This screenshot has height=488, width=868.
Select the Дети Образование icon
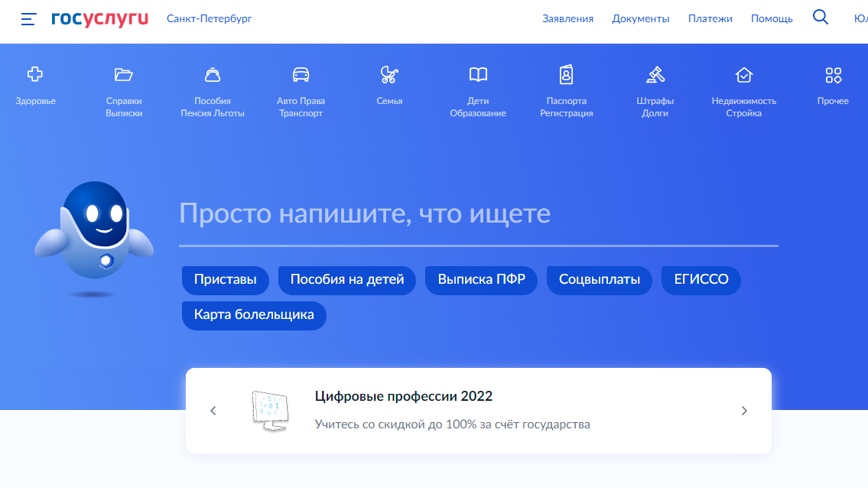477,84
